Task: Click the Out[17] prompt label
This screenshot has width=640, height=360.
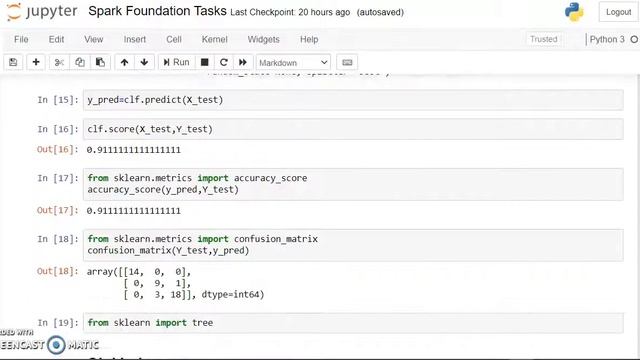Action: point(58,211)
